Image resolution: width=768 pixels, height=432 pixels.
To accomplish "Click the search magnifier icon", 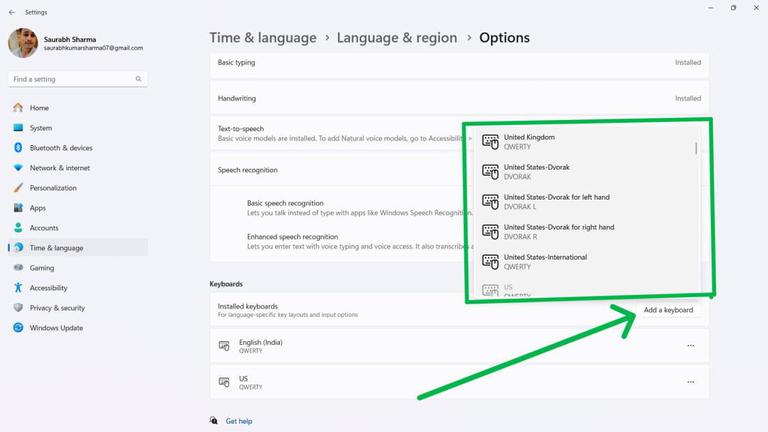I will tap(139, 79).
